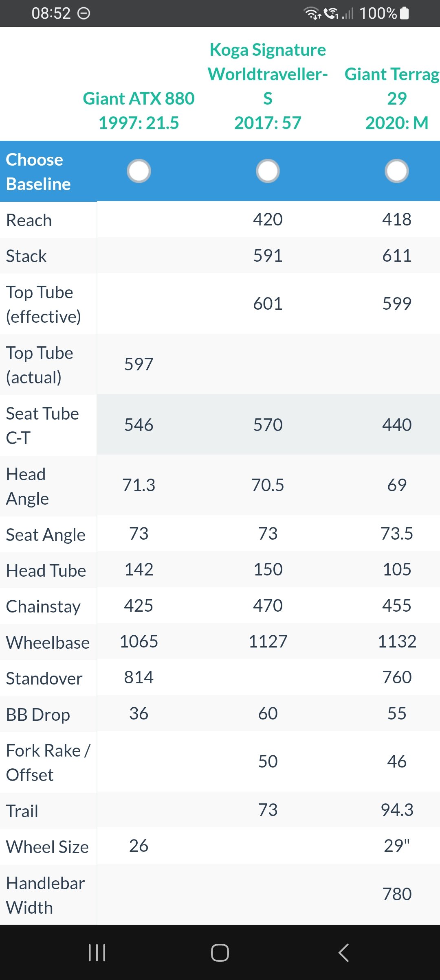Click the Seat Tube C-T row label
440x980 pixels.
42,425
